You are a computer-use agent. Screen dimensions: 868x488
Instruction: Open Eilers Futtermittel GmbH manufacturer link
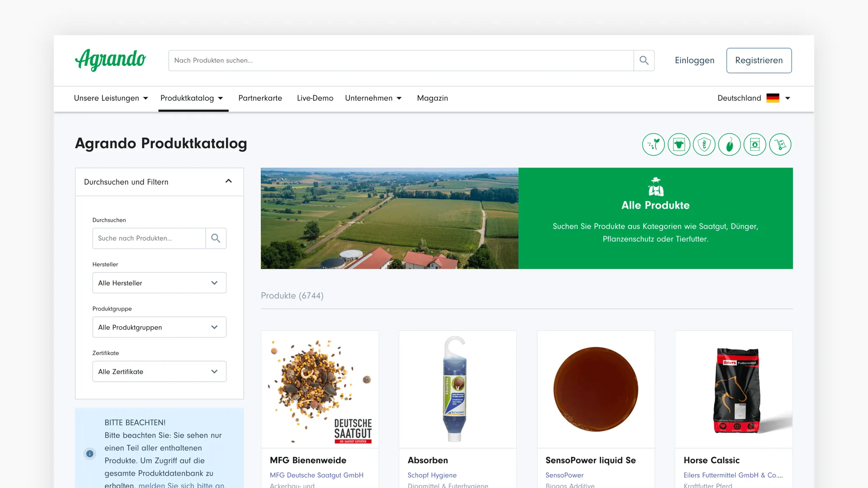coord(733,475)
